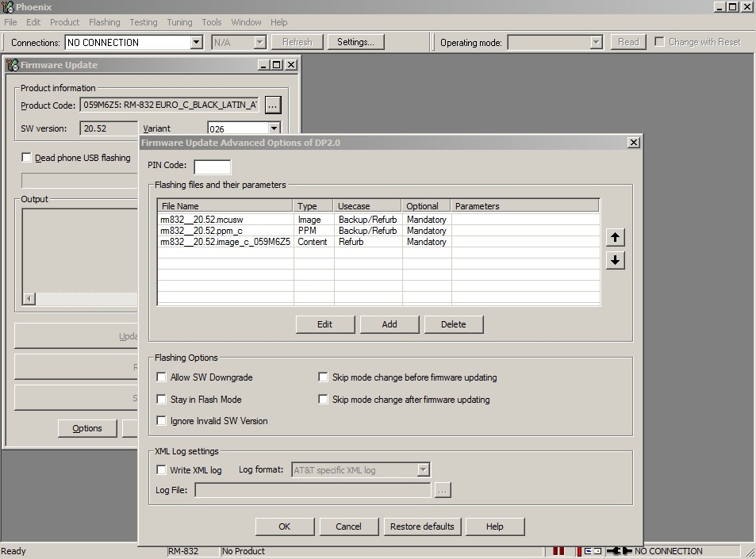Check Stay in Flash Mode

[x=162, y=399]
